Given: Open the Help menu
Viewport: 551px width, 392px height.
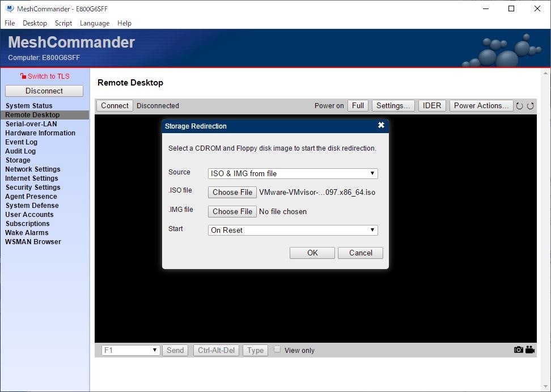Looking at the screenshot, I should [x=124, y=23].
